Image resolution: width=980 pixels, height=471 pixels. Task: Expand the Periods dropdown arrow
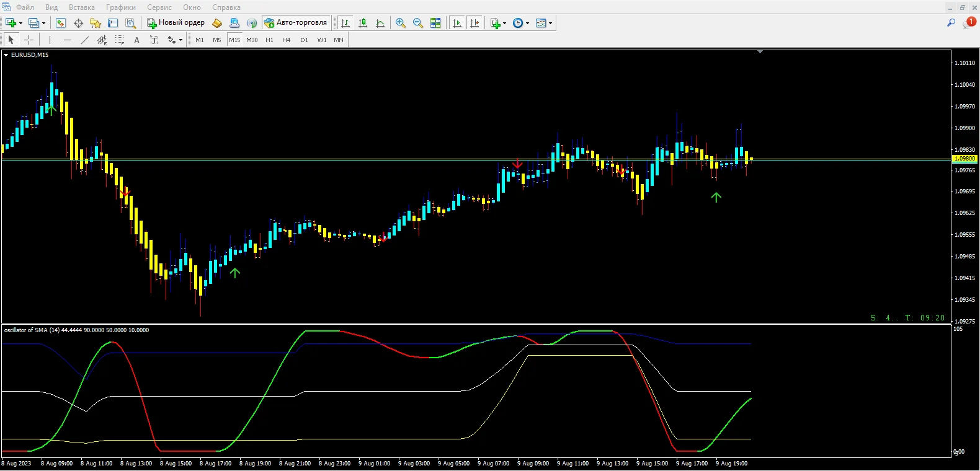coord(527,23)
